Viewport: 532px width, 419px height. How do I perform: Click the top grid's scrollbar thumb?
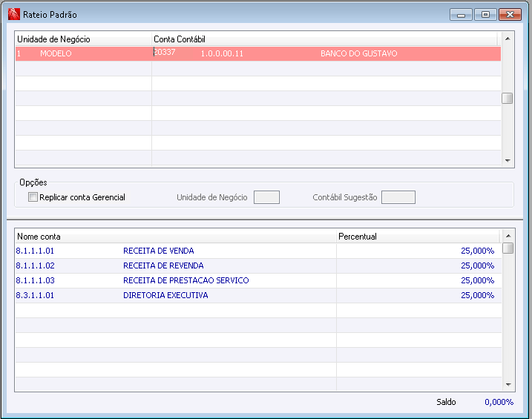[x=508, y=99]
